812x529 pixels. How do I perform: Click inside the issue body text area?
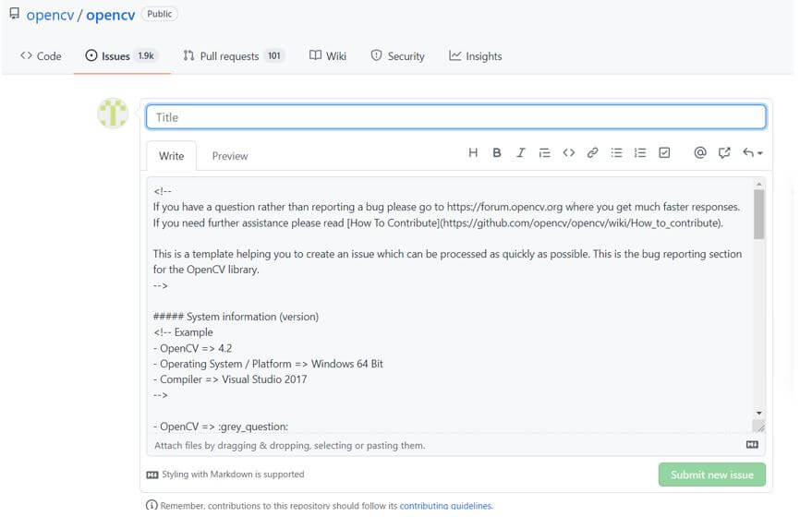(450, 306)
